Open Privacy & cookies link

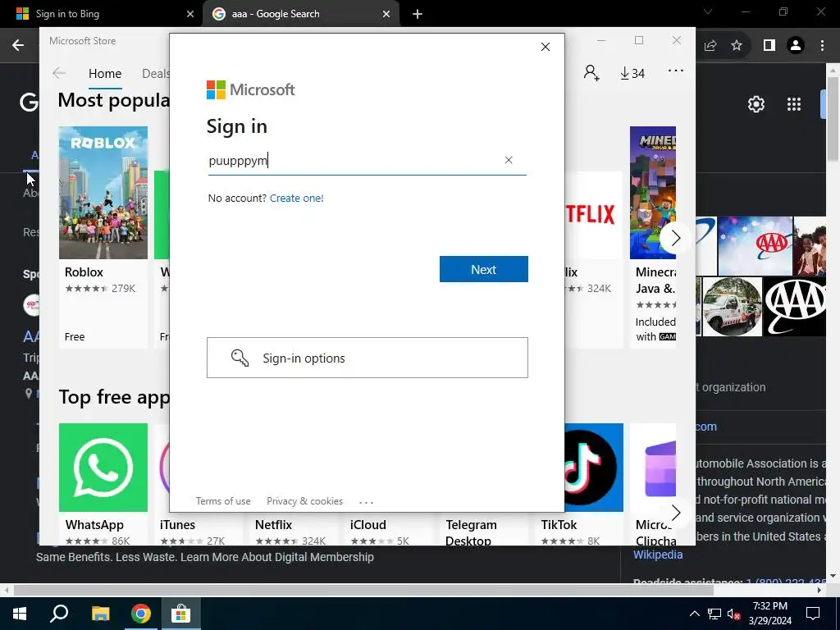point(305,501)
